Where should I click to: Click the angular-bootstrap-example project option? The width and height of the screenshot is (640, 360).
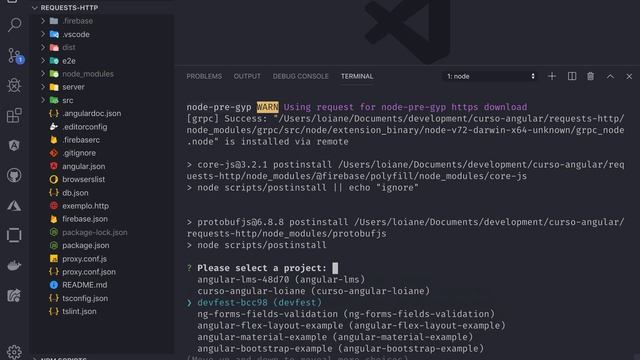click(340, 349)
